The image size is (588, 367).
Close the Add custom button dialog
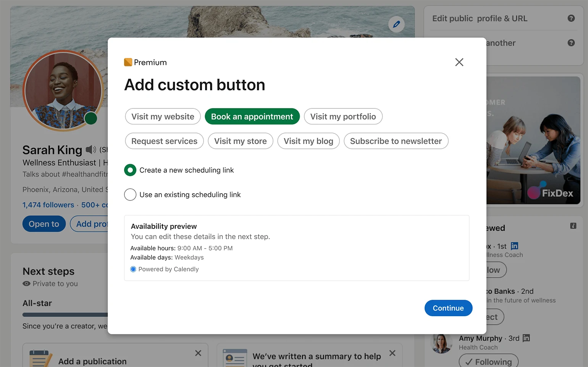point(459,62)
